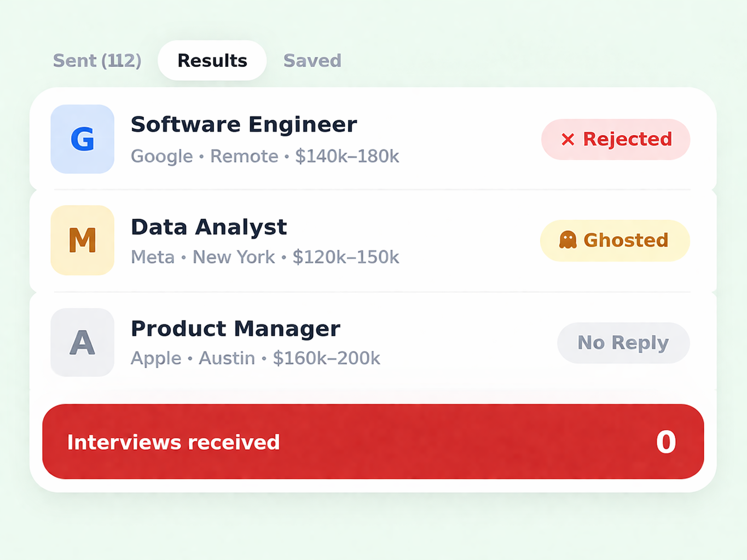The width and height of the screenshot is (747, 560).
Task: Click the Product Manager avatar with letter A
Action: [82, 342]
